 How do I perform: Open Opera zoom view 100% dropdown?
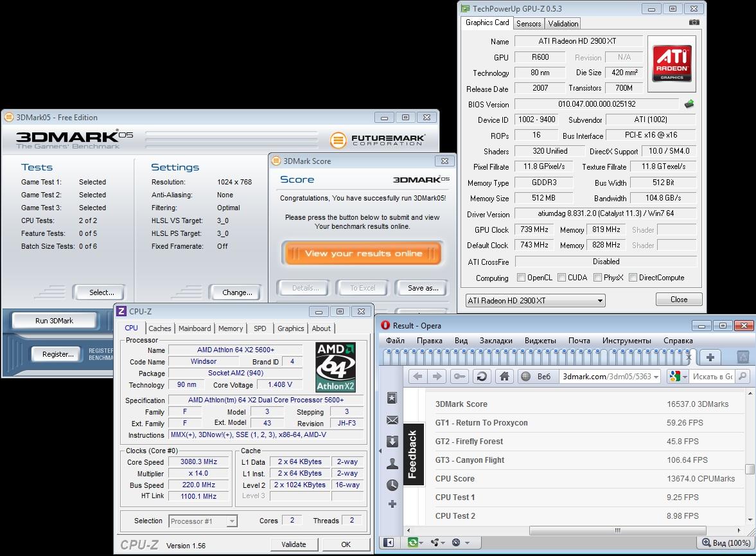(x=726, y=543)
